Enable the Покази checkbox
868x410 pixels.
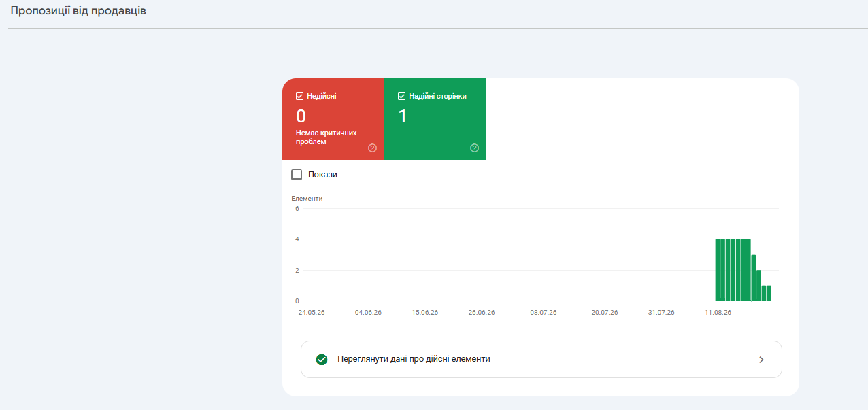pyautogui.click(x=297, y=175)
